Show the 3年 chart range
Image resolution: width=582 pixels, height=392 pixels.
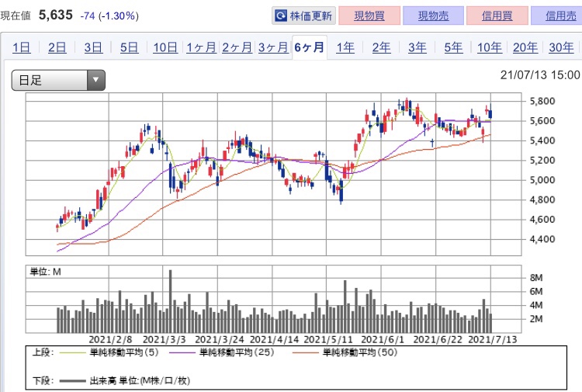click(417, 47)
